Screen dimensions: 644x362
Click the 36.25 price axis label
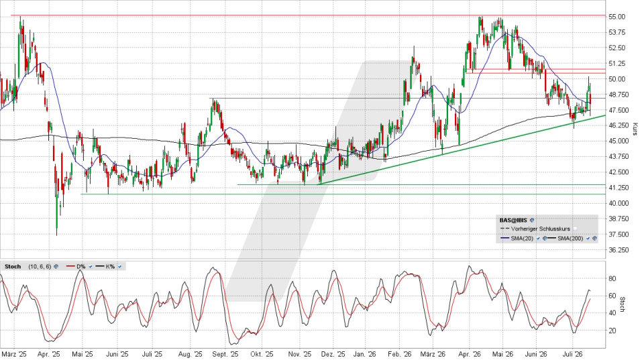[x=617, y=249]
